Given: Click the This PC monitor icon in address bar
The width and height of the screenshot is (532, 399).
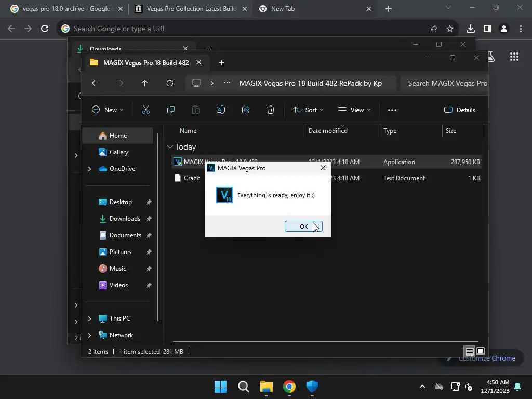Looking at the screenshot, I should (196, 83).
